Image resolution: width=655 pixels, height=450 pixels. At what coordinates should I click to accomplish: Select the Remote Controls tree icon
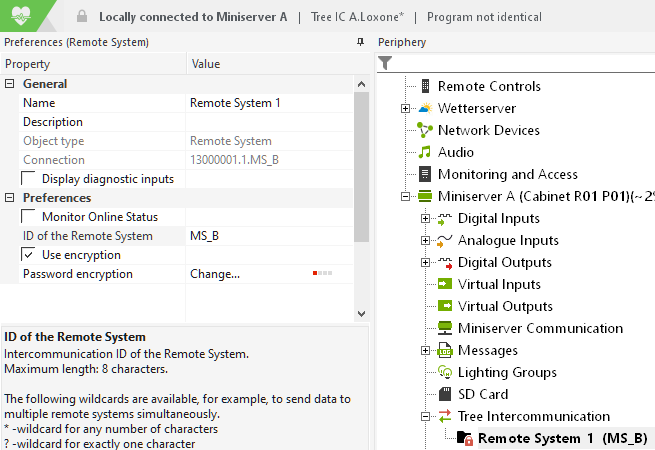[425, 86]
